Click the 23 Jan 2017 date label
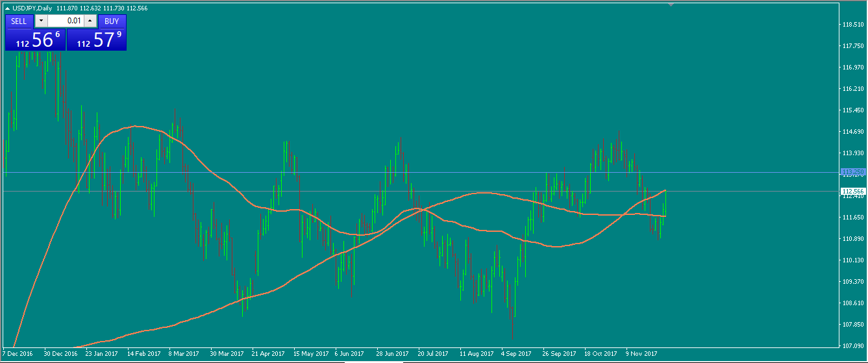 coord(102,354)
